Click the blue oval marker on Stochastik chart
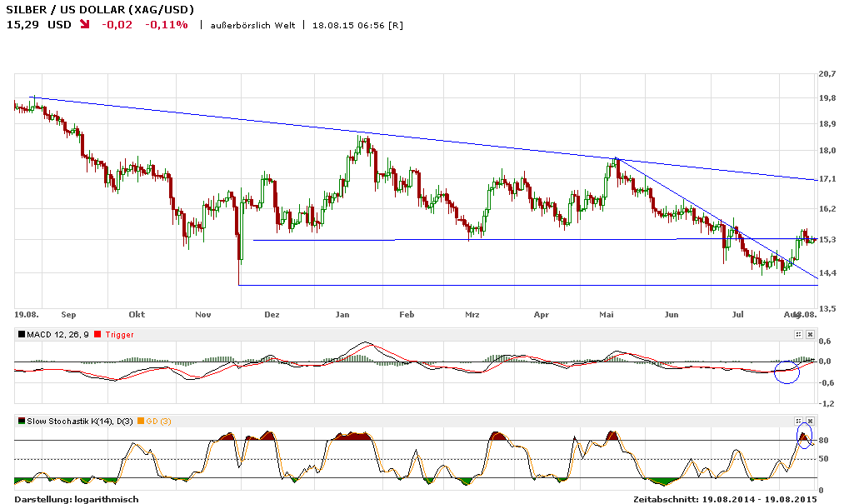The width and height of the screenshot is (844, 504). point(804,436)
